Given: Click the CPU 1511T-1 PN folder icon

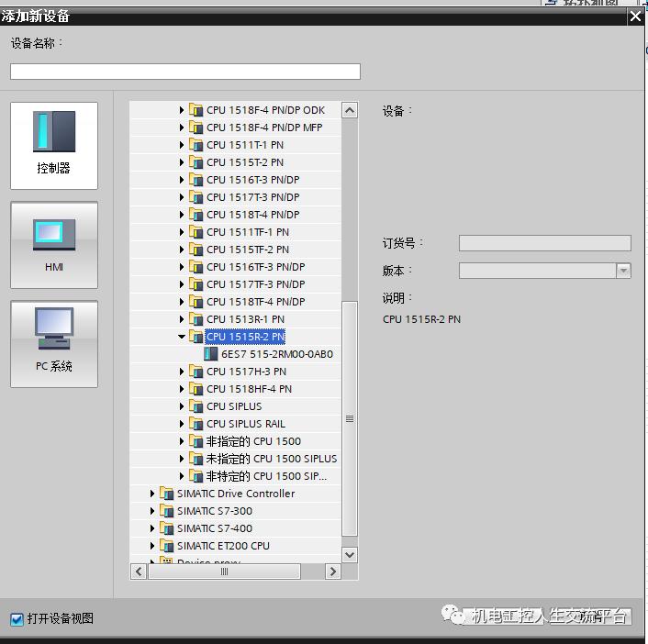Looking at the screenshot, I should [x=196, y=145].
